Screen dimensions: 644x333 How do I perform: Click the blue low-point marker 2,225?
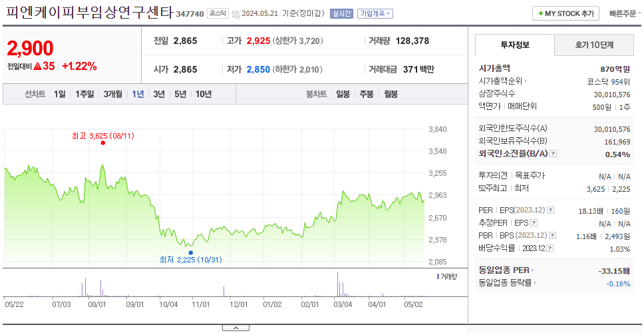pos(190,252)
